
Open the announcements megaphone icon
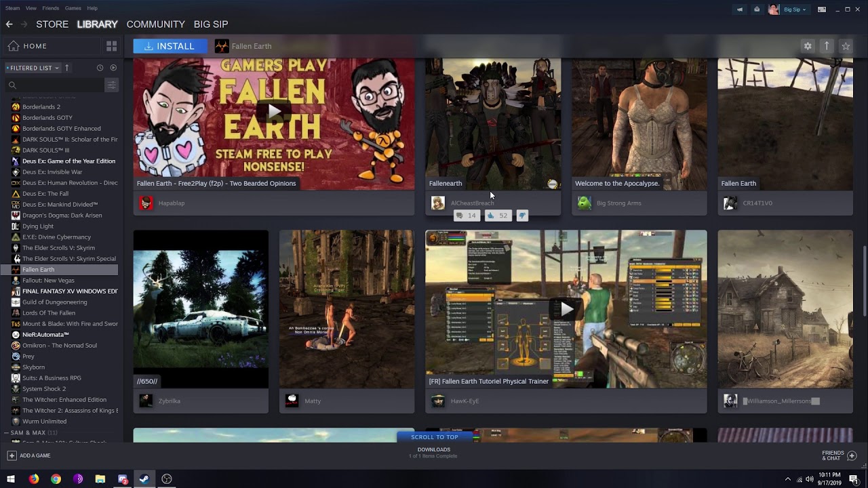pyautogui.click(x=739, y=9)
